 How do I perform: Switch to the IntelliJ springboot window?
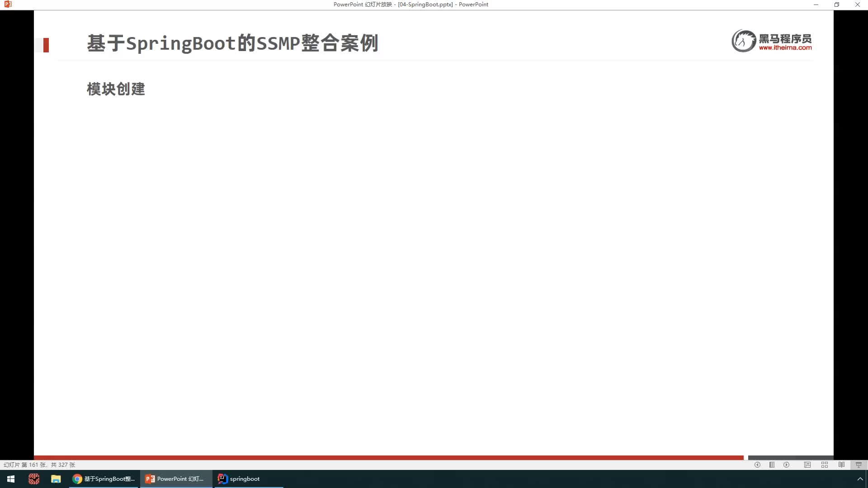(249, 479)
